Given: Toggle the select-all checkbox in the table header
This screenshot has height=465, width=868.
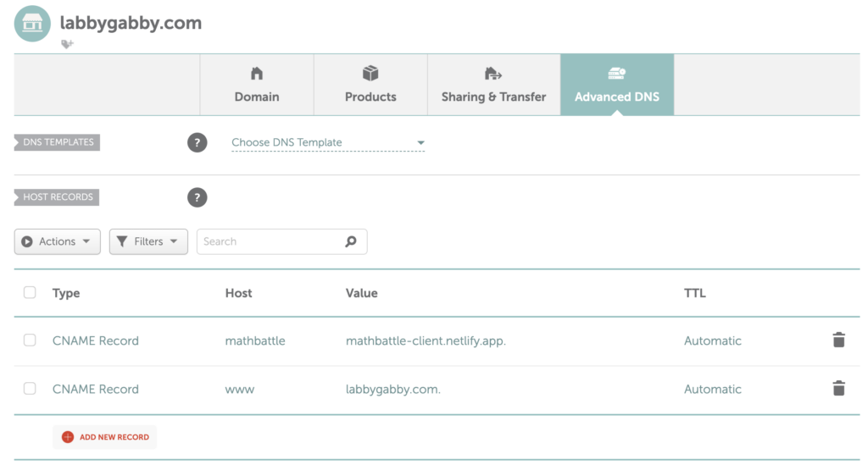Looking at the screenshot, I should point(30,292).
